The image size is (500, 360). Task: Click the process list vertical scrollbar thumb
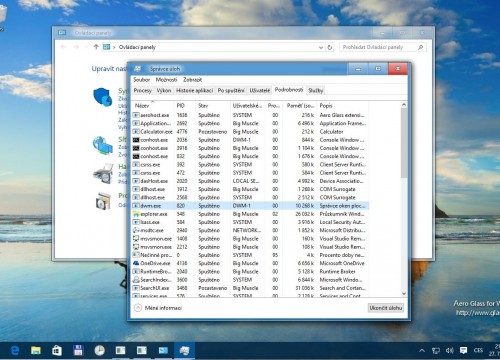[x=404, y=143]
